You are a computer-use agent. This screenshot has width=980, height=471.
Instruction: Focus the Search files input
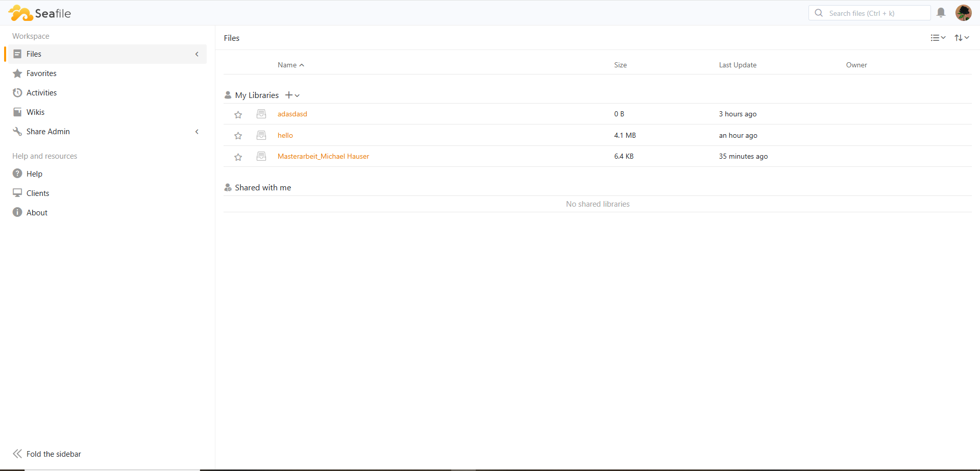[870, 13]
